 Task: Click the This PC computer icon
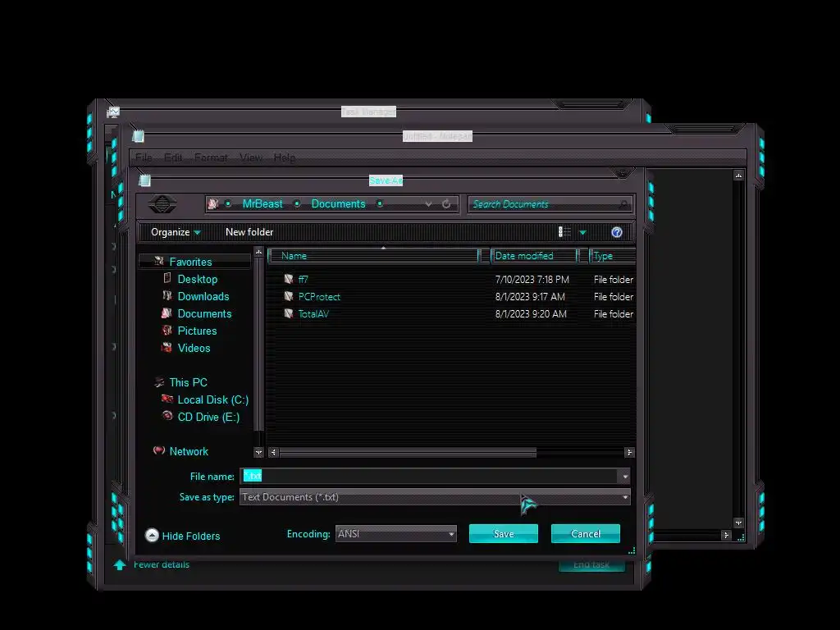159,382
